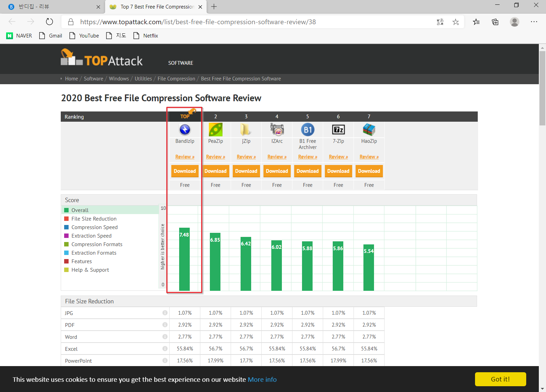This screenshot has width=546, height=392.
Task: Click the HaoZip app icon
Action: [369, 130]
